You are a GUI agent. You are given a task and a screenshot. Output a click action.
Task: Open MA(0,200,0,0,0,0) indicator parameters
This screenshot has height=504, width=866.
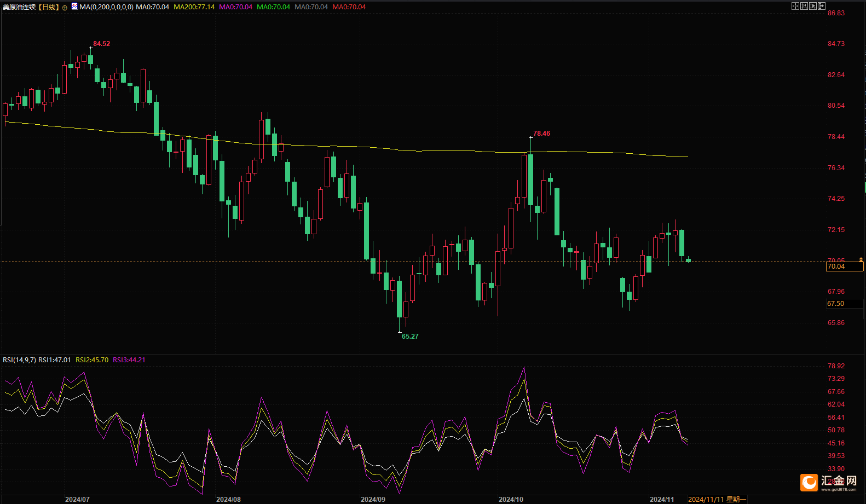(106, 7)
